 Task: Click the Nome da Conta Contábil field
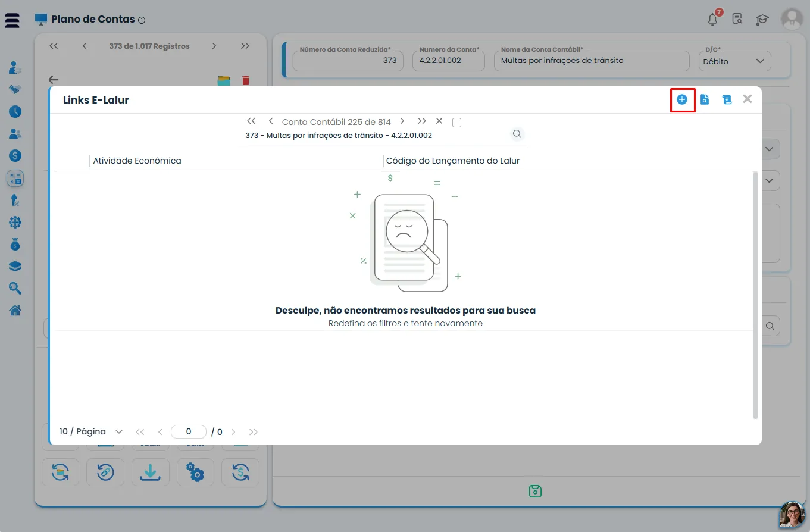tap(593, 61)
